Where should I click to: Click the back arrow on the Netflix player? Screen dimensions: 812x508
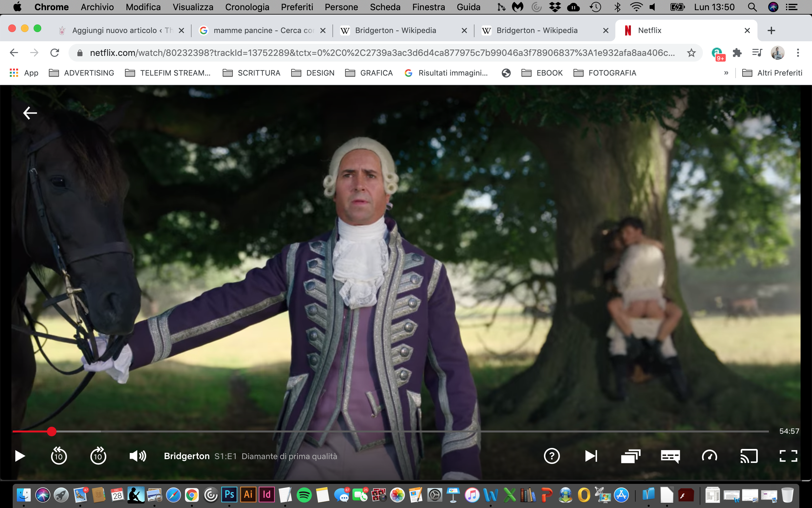[x=30, y=113]
